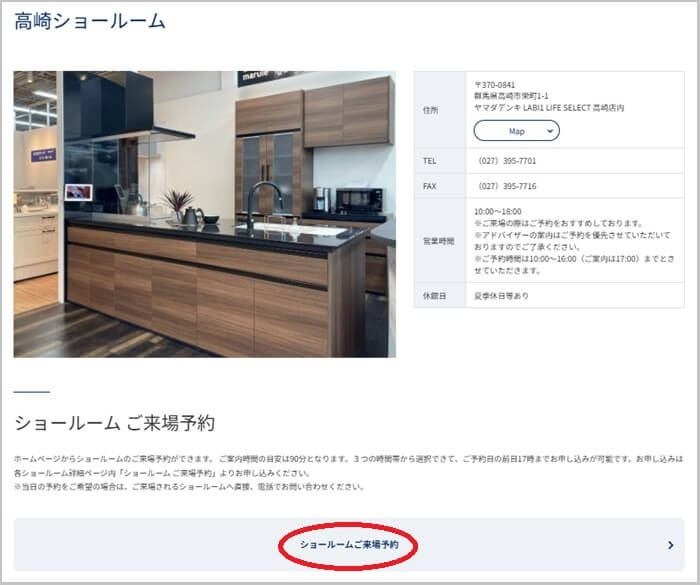Click the showroom kitchen photo
Image resolution: width=700 pixels, height=585 pixels.
(x=204, y=213)
